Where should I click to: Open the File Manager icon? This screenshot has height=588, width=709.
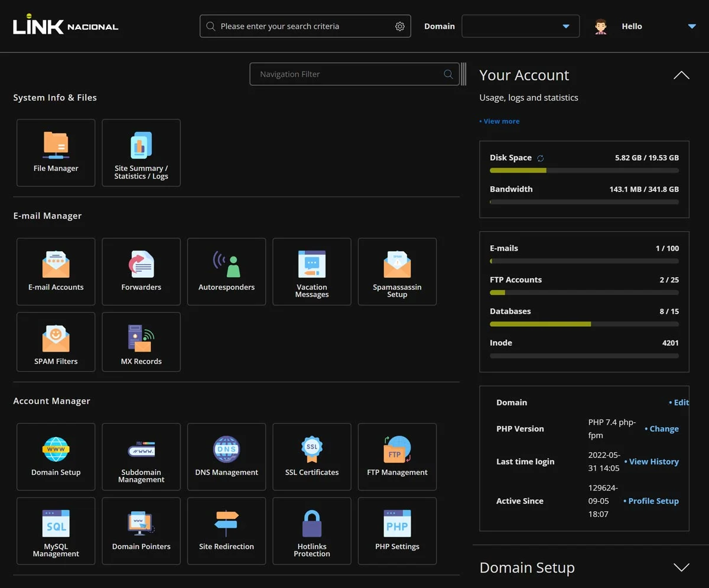(56, 152)
